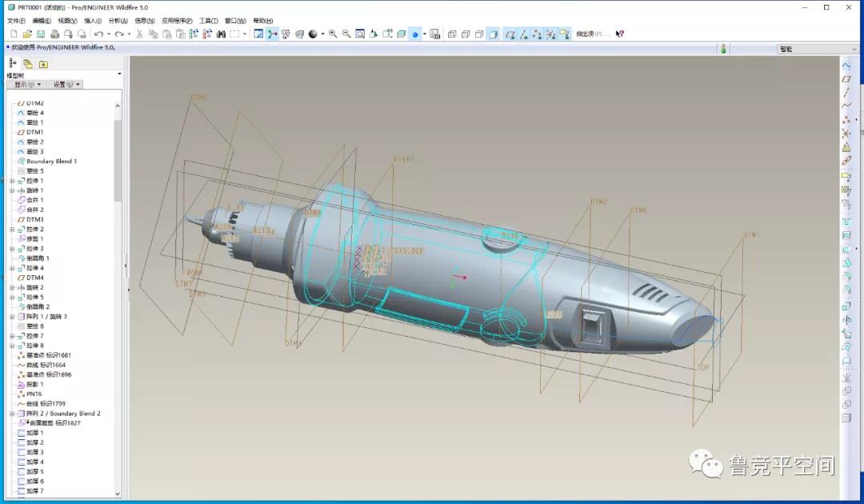Click the 设置 button in model tree
Image resolution: width=864 pixels, height=504 pixels.
point(63,84)
